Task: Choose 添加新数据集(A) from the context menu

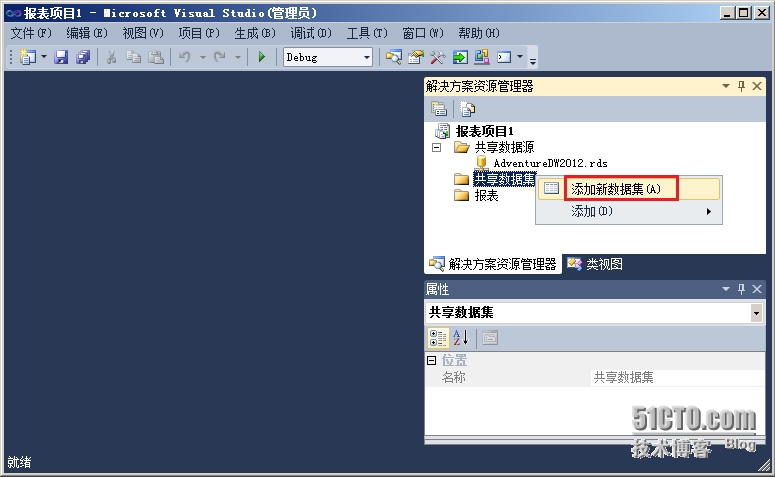Action: pos(629,189)
